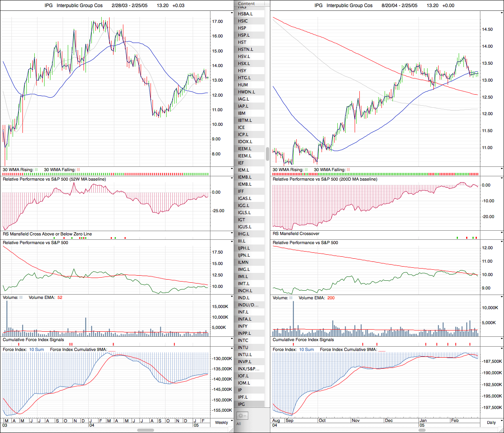
Task: Click the highlighted IPG ticker row
Action: pos(242,404)
